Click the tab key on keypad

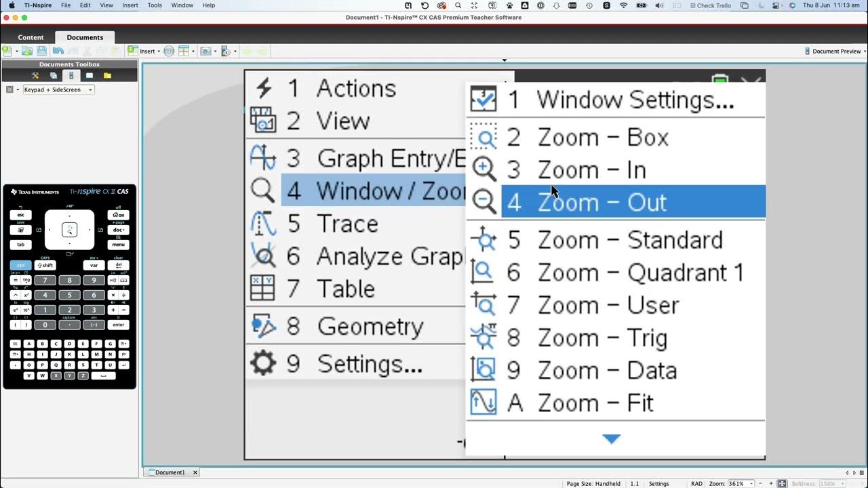click(x=20, y=245)
